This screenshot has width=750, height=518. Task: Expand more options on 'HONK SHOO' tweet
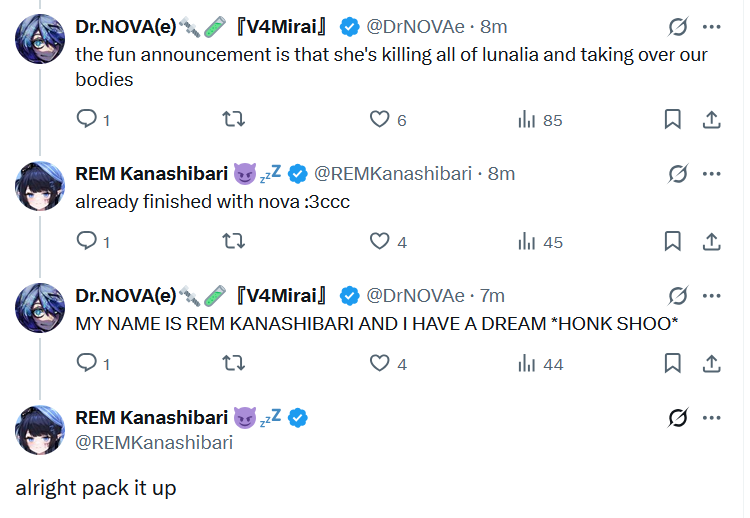(712, 296)
